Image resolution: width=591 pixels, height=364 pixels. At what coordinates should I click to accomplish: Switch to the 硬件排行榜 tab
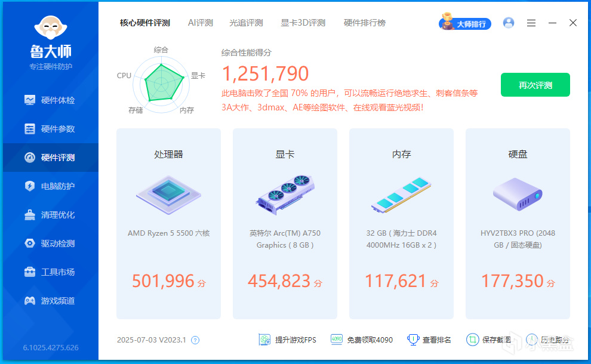(365, 23)
